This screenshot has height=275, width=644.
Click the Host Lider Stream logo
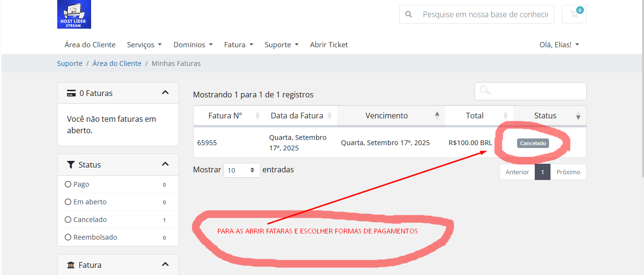click(x=74, y=14)
